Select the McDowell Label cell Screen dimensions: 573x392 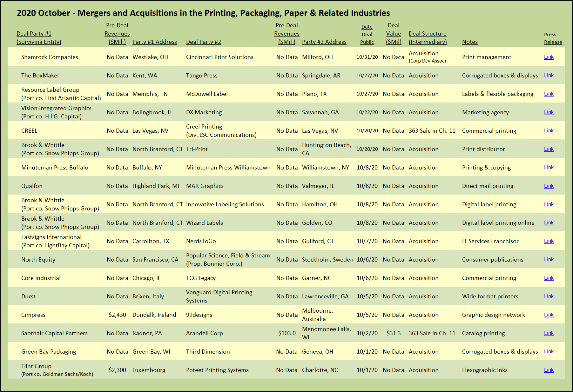click(x=207, y=94)
